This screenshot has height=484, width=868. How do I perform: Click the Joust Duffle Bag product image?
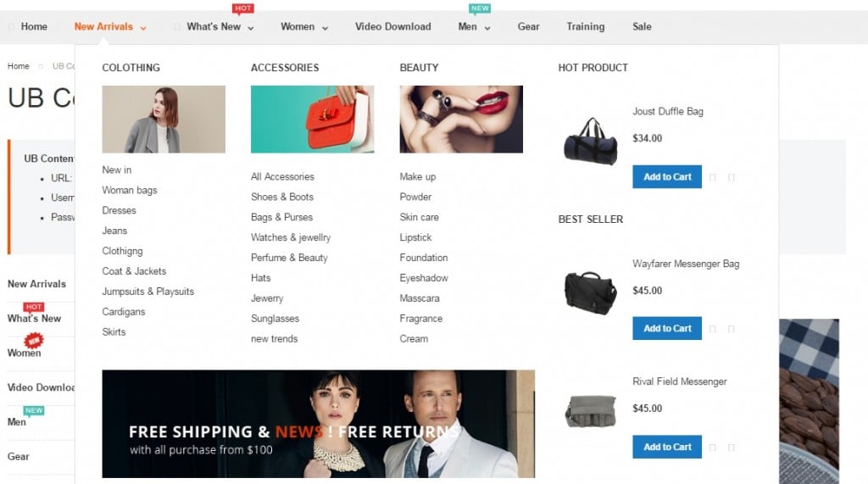click(x=590, y=142)
